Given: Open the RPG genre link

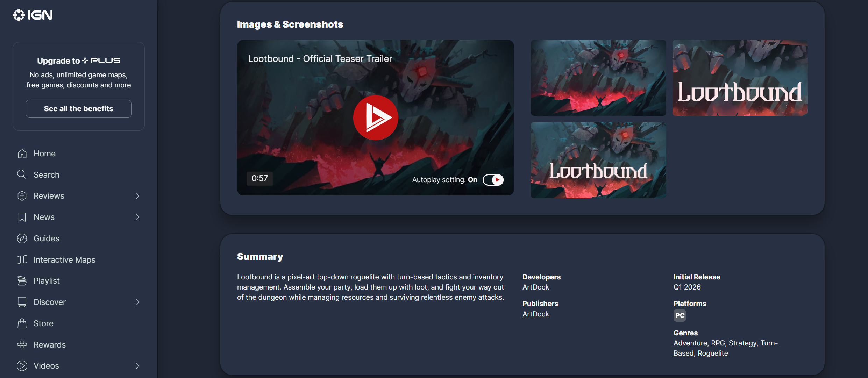Looking at the screenshot, I should point(718,343).
